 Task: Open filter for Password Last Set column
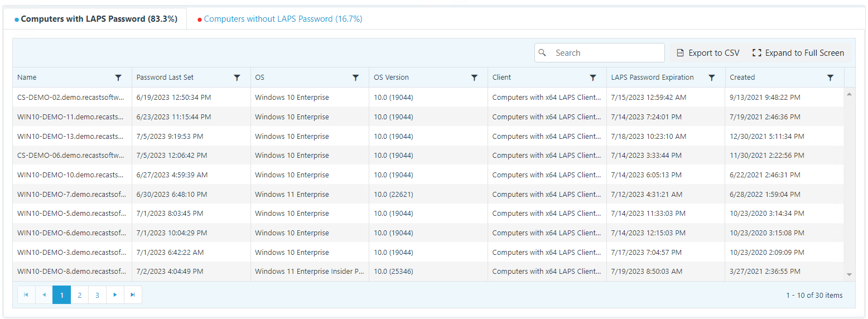pyautogui.click(x=237, y=78)
